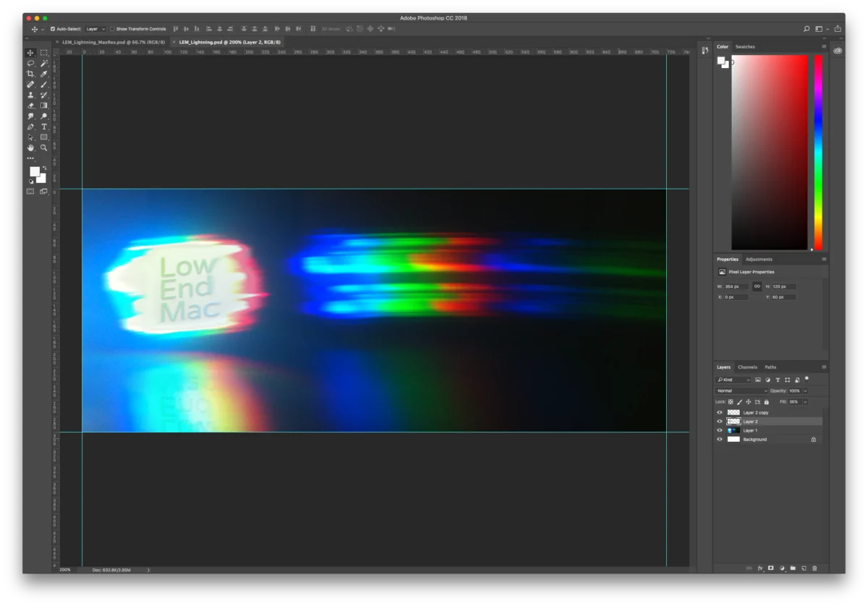Open the Auto-Select Layer dropdown

click(95, 29)
